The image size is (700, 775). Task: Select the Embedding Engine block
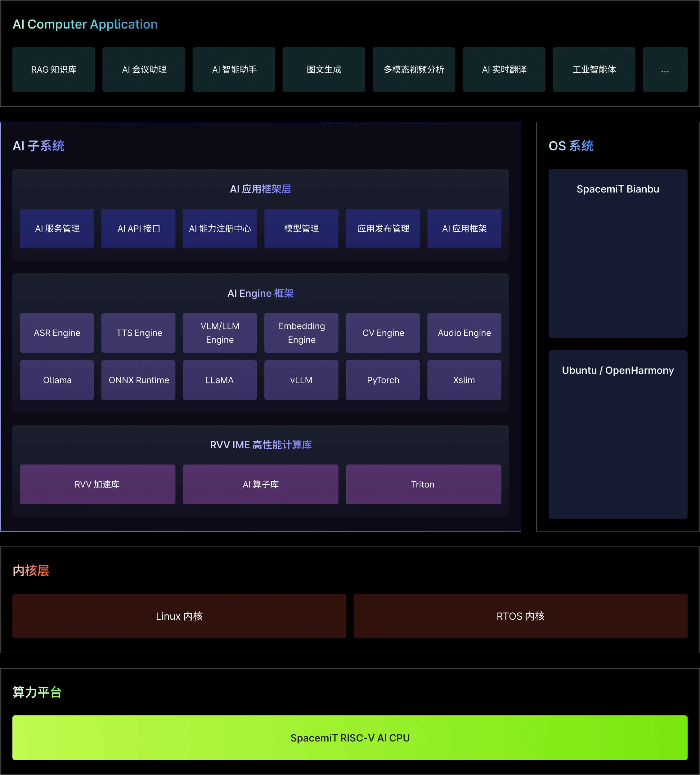click(x=301, y=333)
